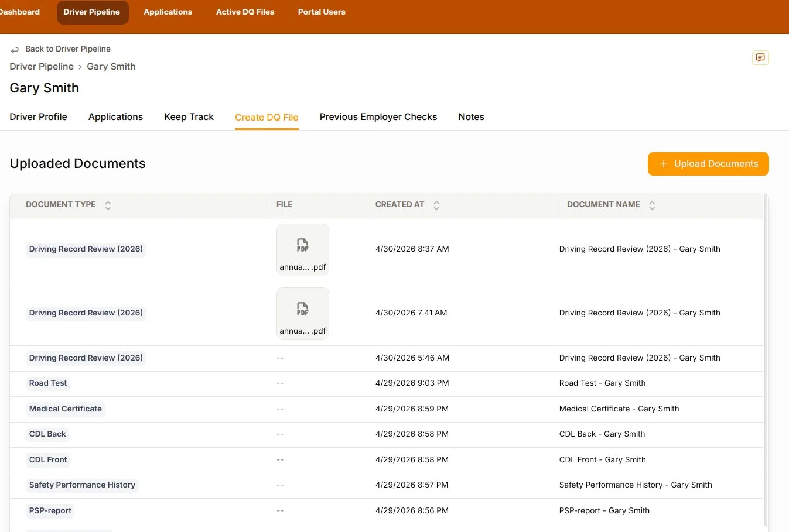
Task: Open the PDF file uploaded at 8:37 AM
Action: 302,250
